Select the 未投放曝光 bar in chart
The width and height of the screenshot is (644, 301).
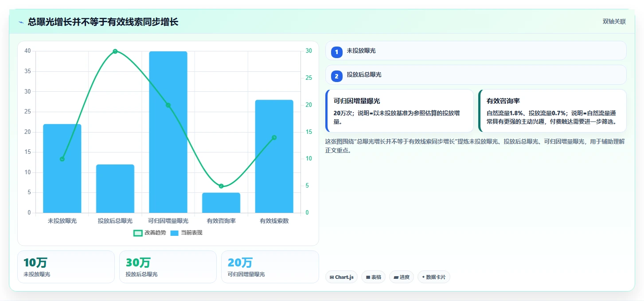pyautogui.click(x=62, y=168)
